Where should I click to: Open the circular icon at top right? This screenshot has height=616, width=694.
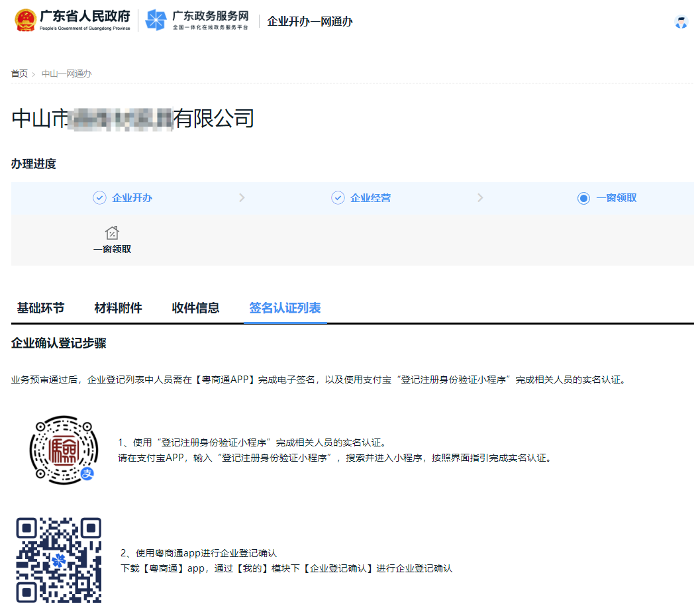tap(681, 22)
